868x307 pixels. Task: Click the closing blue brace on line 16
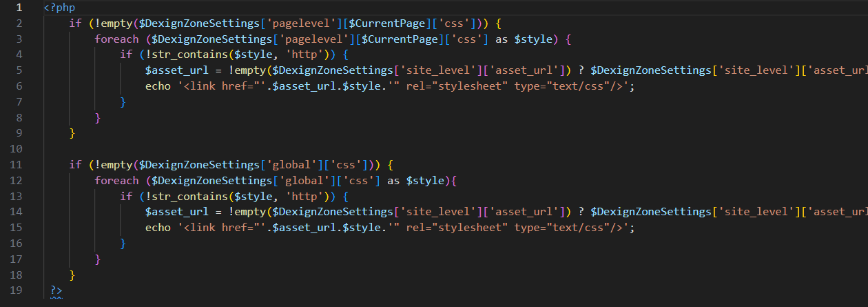point(123,243)
